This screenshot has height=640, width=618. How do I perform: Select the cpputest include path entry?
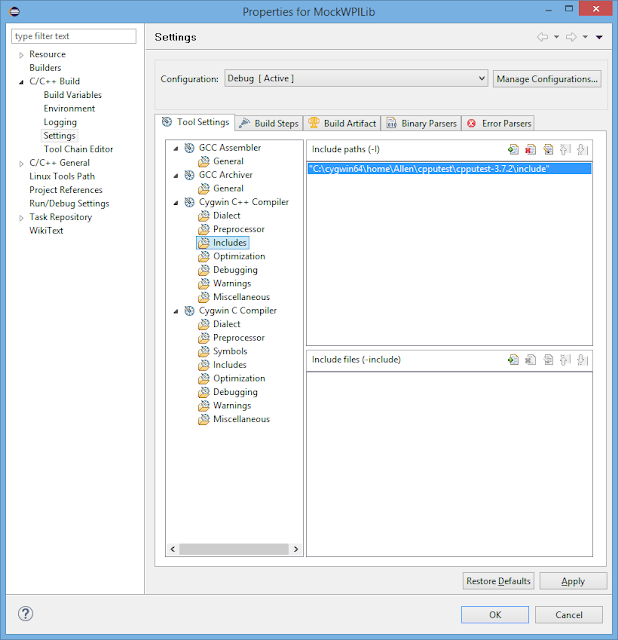pos(449,169)
